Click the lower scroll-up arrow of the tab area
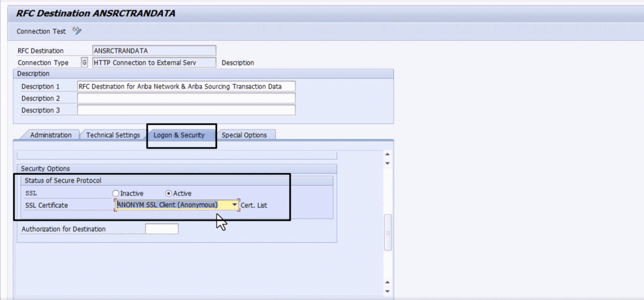 (x=387, y=282)
